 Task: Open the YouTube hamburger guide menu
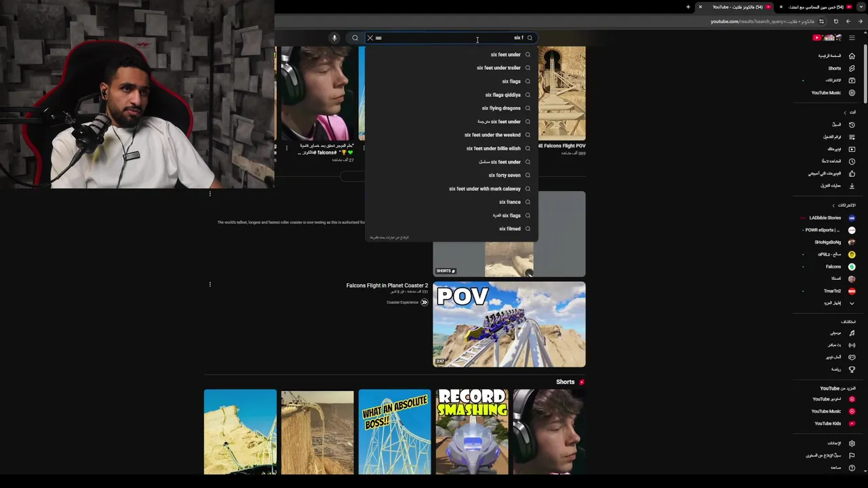(852, 38)
